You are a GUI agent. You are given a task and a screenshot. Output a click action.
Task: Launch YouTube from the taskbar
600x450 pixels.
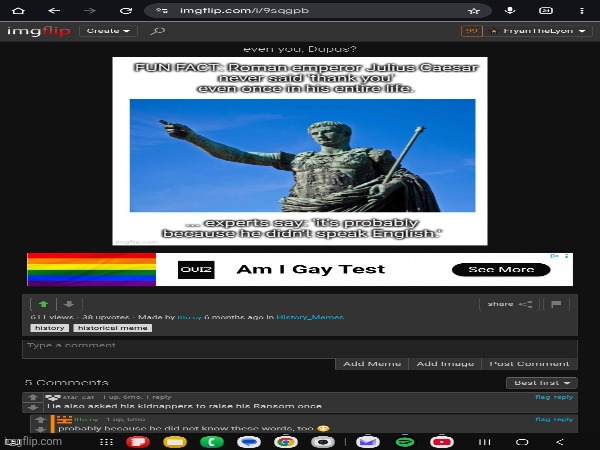442,442
